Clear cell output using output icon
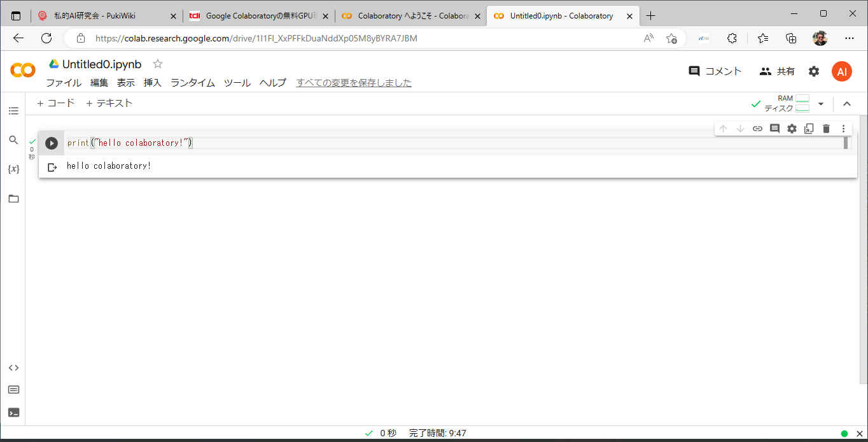The image size is (868, 442). click(x=52, y=168)
